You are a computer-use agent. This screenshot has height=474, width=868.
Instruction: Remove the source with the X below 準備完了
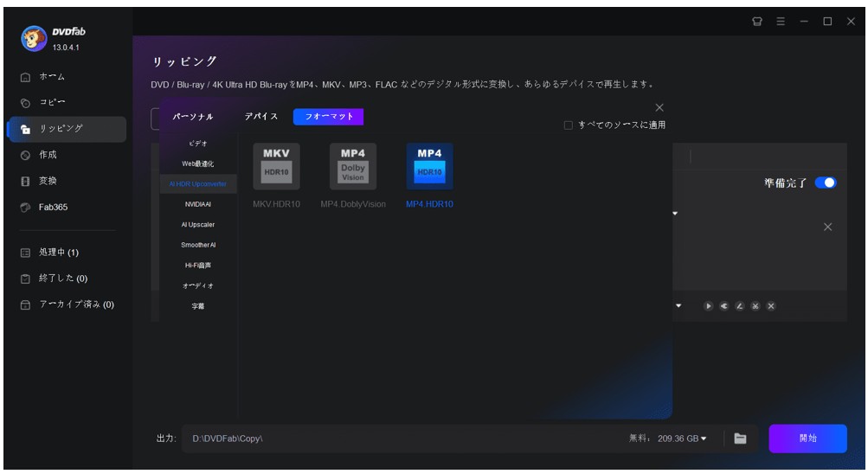[x=827, y=227]
